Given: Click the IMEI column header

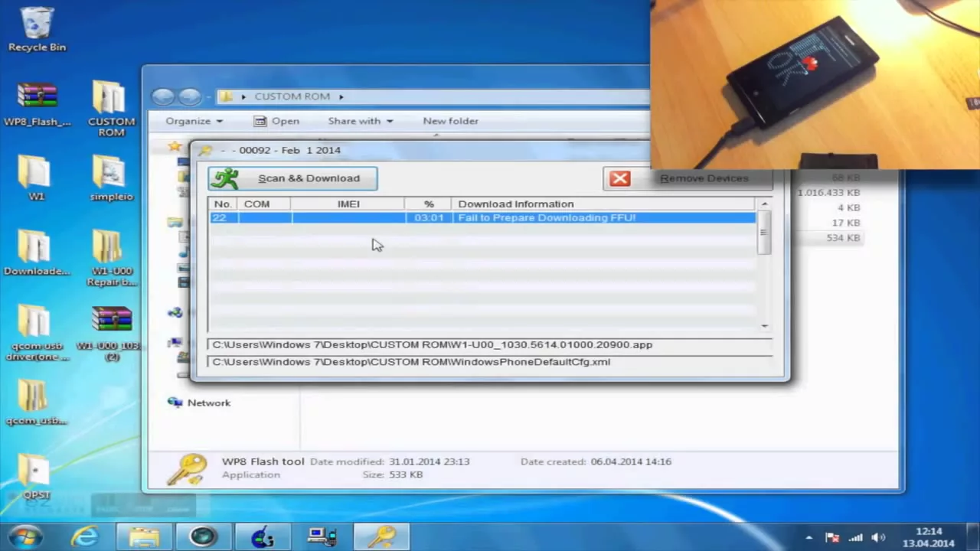Looking at the screenshot, I should 348,204.
